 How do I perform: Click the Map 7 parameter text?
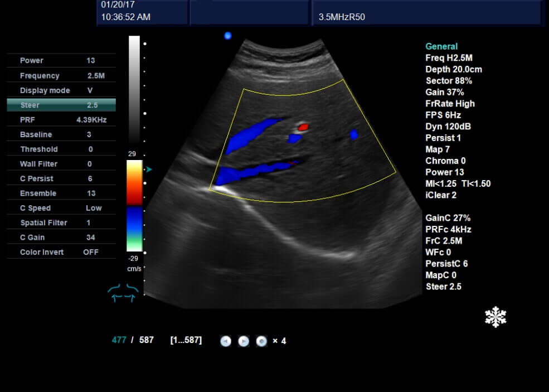(438, 149)
